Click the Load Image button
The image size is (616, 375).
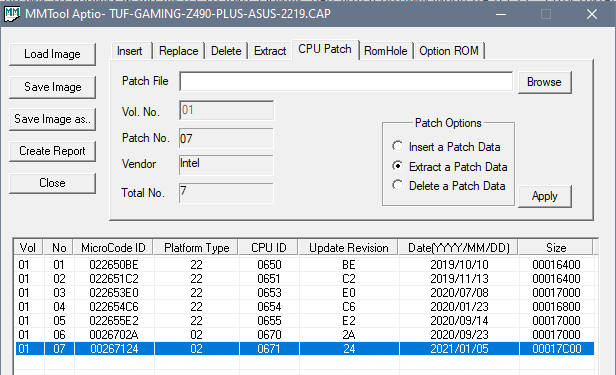[52, 54]
